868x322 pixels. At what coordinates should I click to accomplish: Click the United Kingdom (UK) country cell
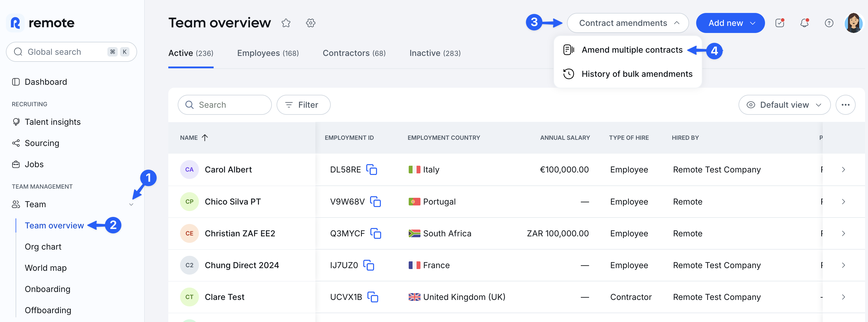[x=457, y=297]
